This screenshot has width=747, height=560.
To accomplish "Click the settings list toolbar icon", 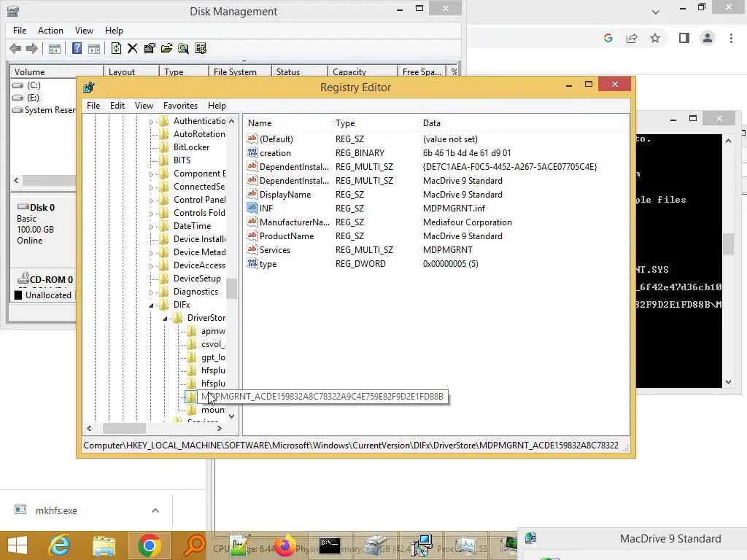I will pyautogui.click(x=201, y=48).
